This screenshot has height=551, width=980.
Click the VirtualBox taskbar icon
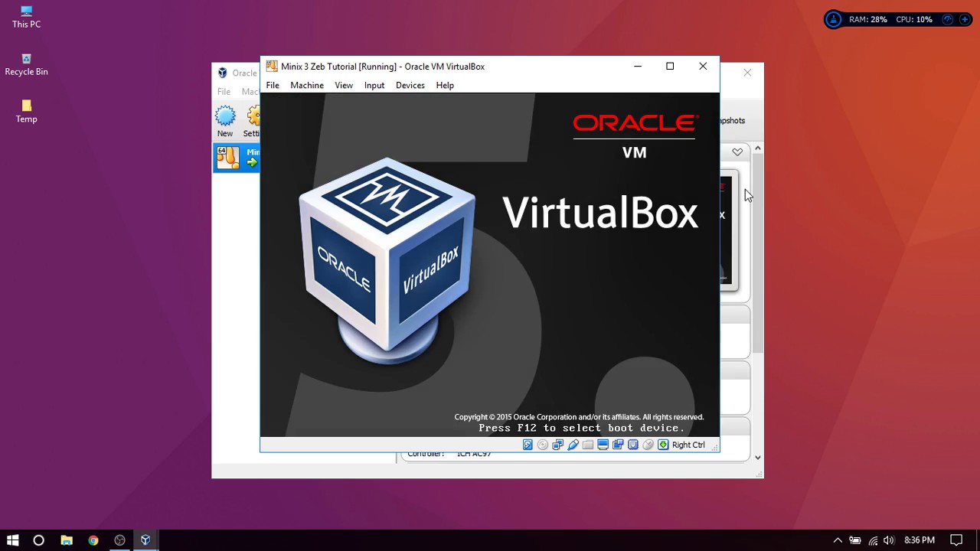(x=145, y=540)
